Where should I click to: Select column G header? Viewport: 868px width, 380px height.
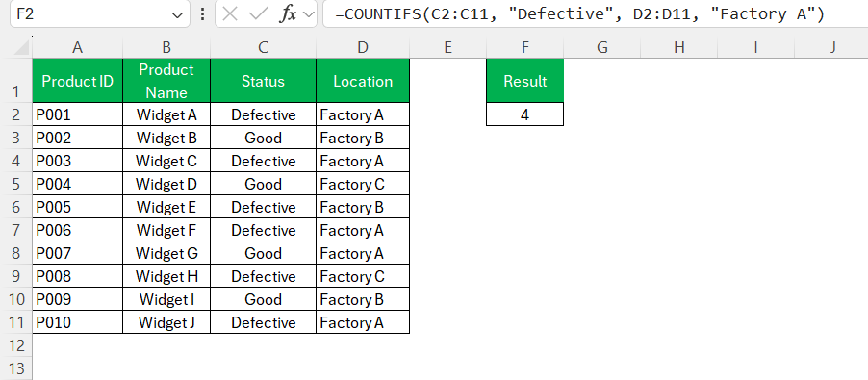coord(602,47)
